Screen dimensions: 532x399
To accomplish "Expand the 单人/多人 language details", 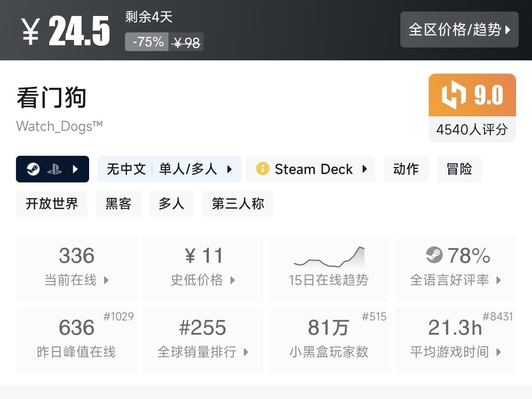I will point(229,169).
